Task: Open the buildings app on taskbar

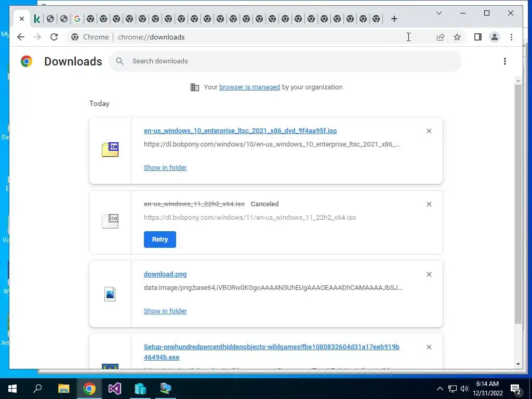Action: (x=140, y=389)
